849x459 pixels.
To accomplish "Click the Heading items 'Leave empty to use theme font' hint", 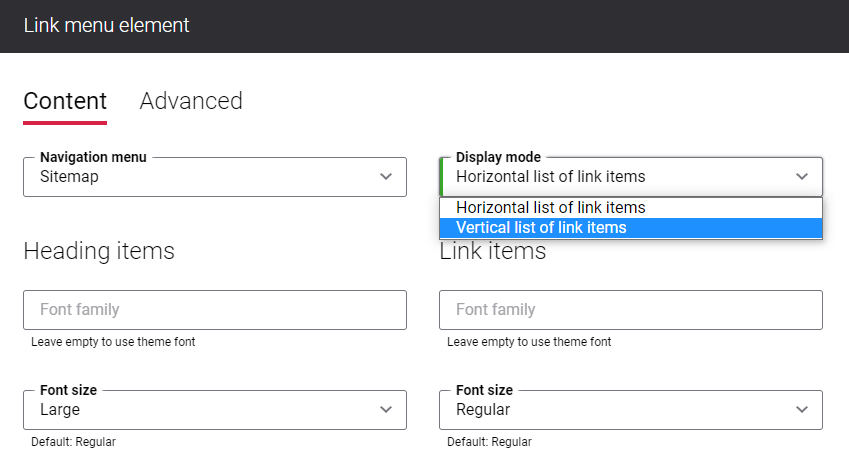I will coord(113,342).
